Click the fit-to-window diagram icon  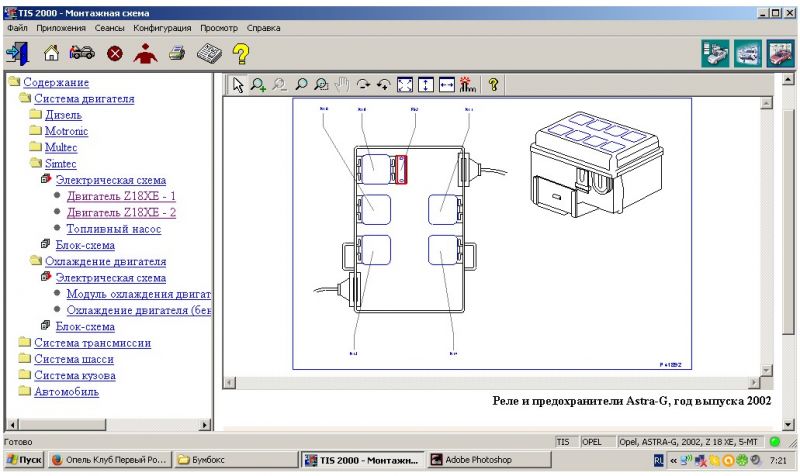click(405, 85)
